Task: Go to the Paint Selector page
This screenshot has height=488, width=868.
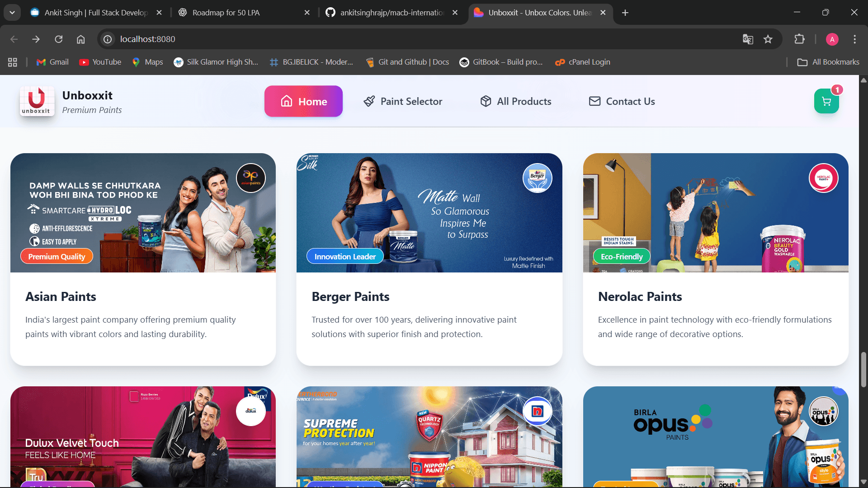Action: pyautogui.click(x=403, y=101)
